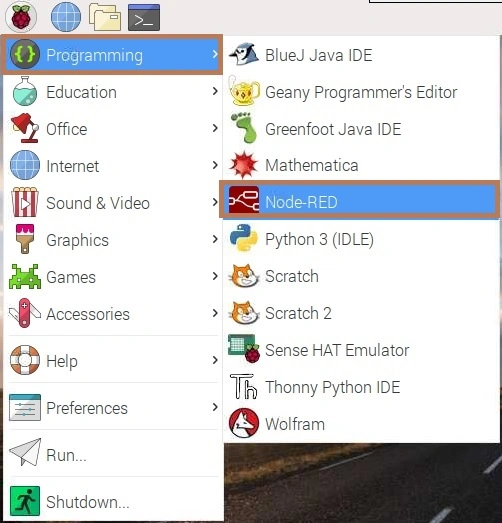The width and height of the screenshot is (502, 523).
Task: Click the Programming curly braces icon
Action: point(25,54)
